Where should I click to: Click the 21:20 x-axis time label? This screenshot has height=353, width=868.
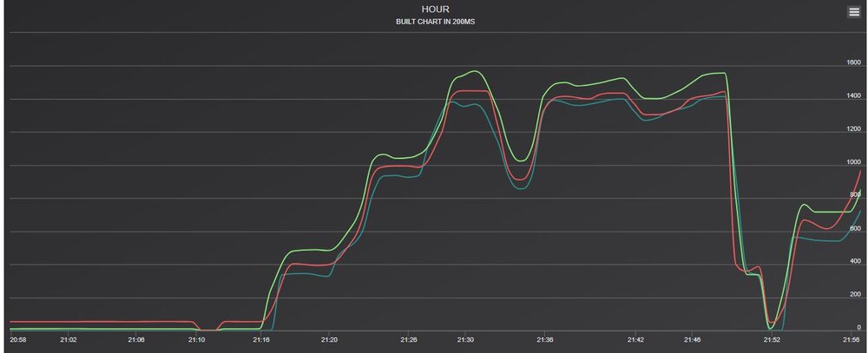pyautogui.click(x=330, y=340)
